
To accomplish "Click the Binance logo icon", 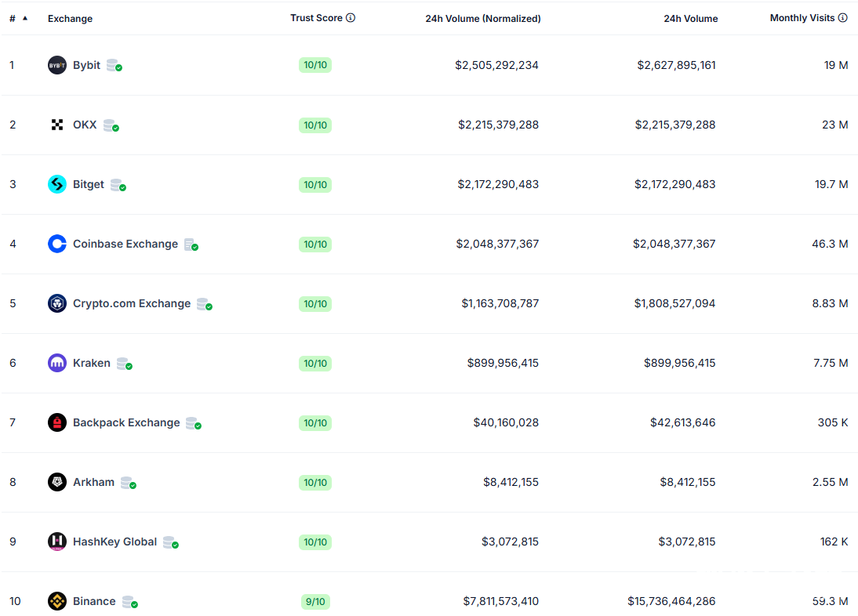I will [57, 601].
